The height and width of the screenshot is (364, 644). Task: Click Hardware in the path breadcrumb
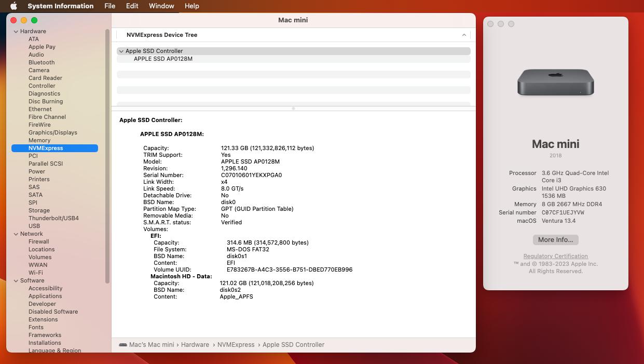[195, 345]
